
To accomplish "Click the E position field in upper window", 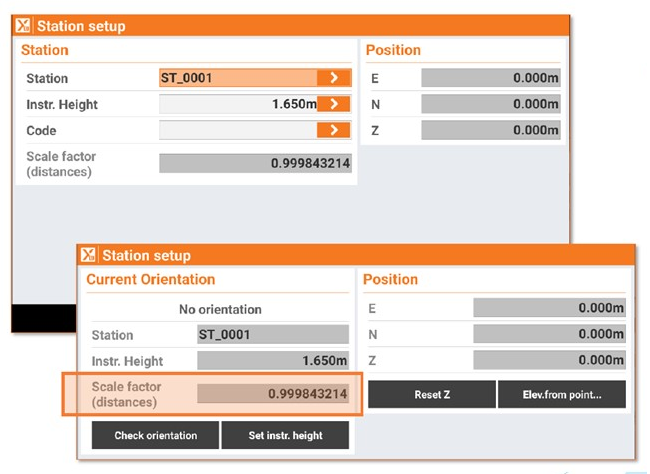I will [x=490, y=78].
